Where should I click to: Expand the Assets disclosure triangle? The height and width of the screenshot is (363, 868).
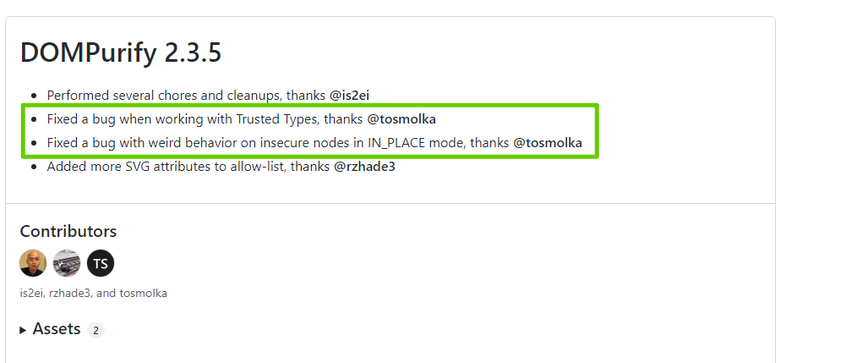24,330
